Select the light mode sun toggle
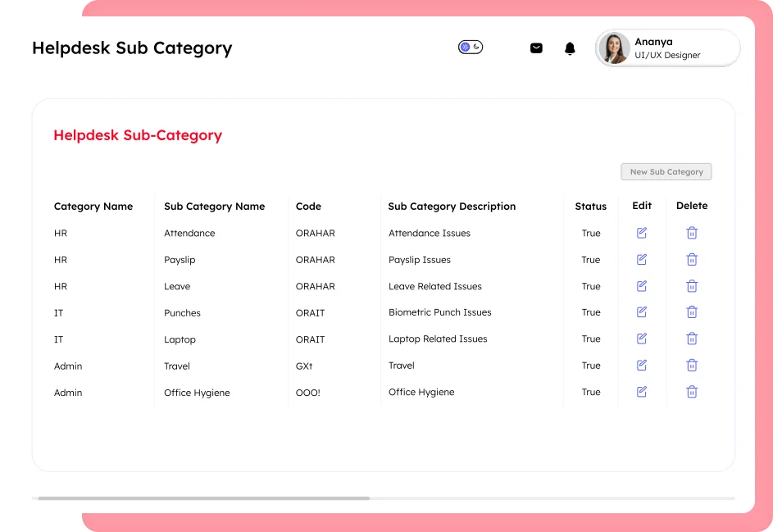773x532 pixels. point(466,47)
